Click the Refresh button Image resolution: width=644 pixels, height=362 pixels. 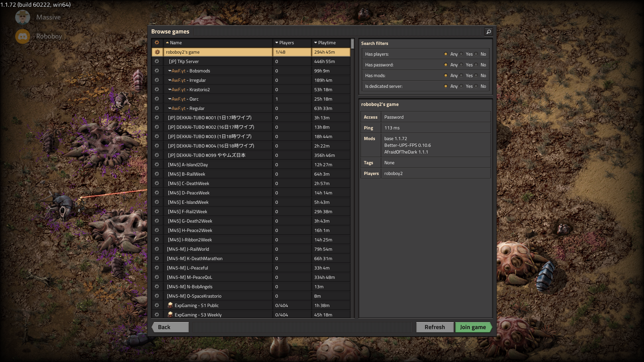point(435,327)
